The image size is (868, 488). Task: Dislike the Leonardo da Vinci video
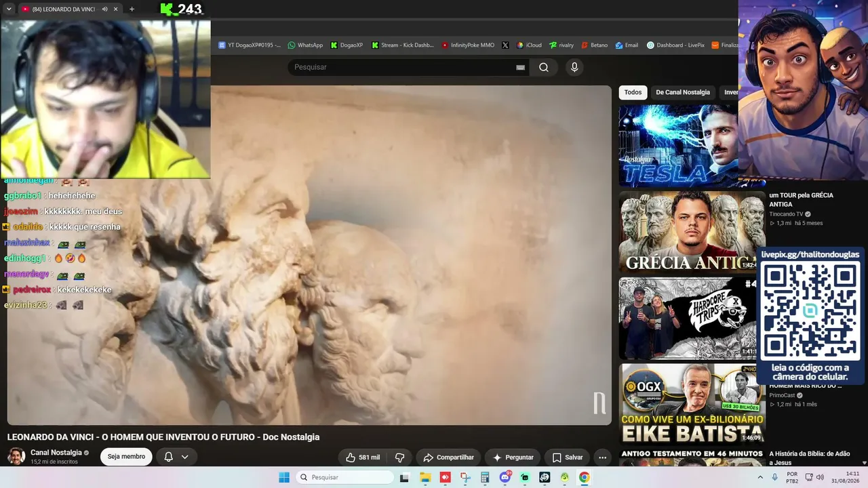point(400,457)
